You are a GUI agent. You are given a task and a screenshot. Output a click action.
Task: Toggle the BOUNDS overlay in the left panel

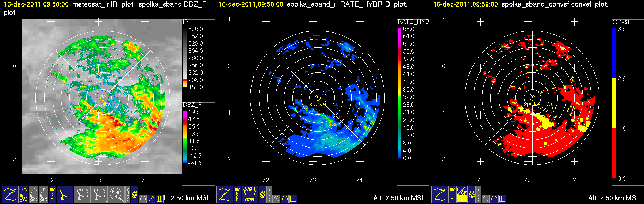pyautogui.click(x=127, y=195)
